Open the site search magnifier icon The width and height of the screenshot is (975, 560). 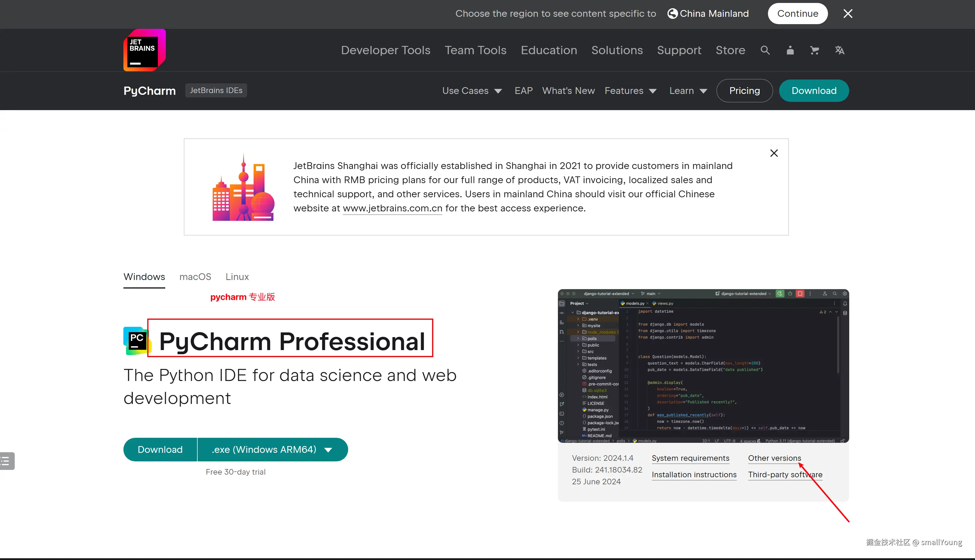765,50
